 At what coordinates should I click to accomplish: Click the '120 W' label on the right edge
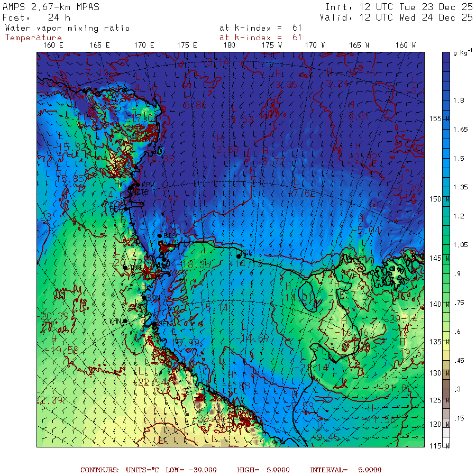pos(440,424)
